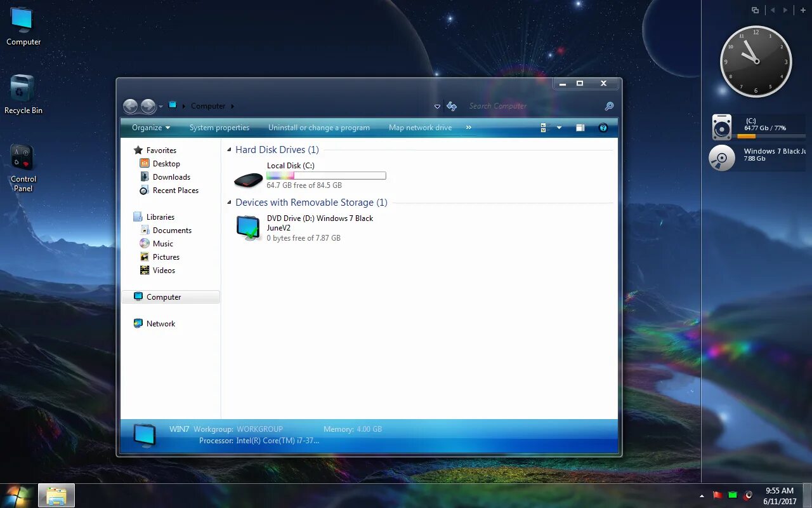
Task: Collapse the Devices with Removable Storage section
Action: [228, 202]
